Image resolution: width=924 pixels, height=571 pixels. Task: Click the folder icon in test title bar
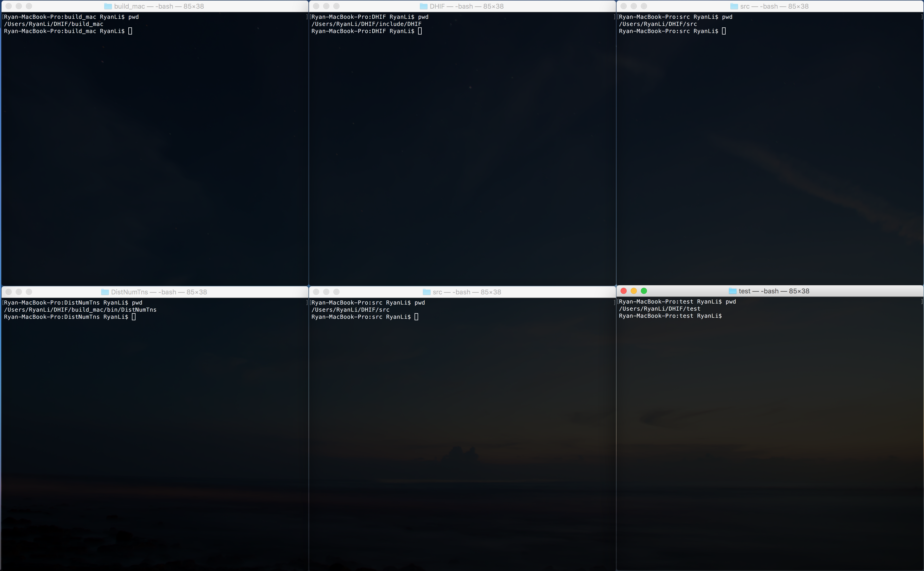[733, 291]
